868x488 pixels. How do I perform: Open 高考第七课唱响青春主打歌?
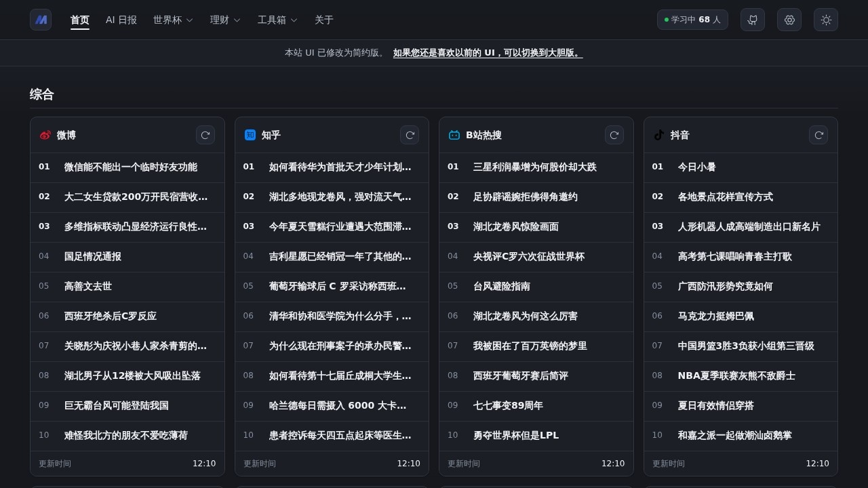tap(735, 256)
